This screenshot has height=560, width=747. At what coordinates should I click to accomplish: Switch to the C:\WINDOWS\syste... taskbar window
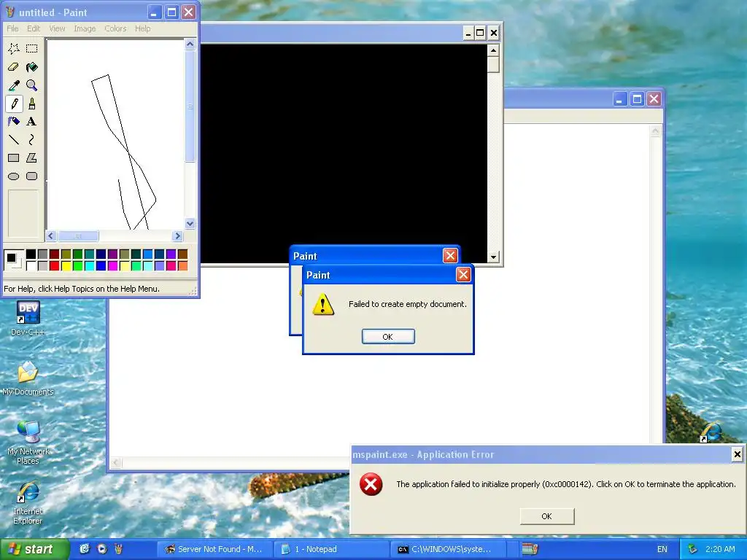tap(449, 549)
